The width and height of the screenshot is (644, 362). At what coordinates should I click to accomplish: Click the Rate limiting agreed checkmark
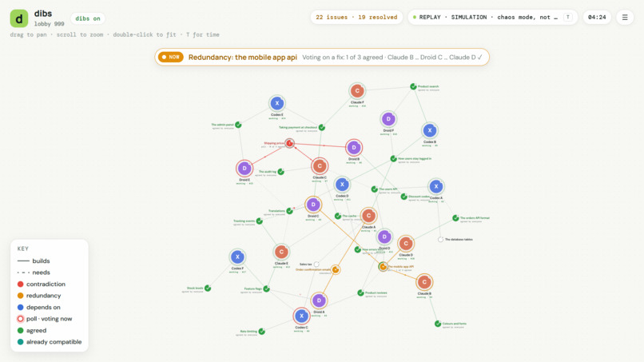262,331
